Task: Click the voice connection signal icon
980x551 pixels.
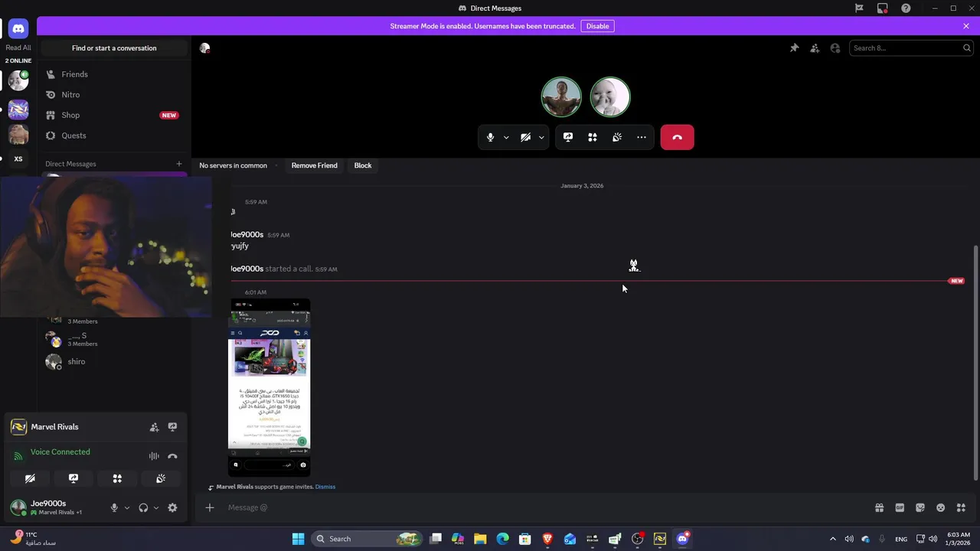Action: (x=18, y=456)
